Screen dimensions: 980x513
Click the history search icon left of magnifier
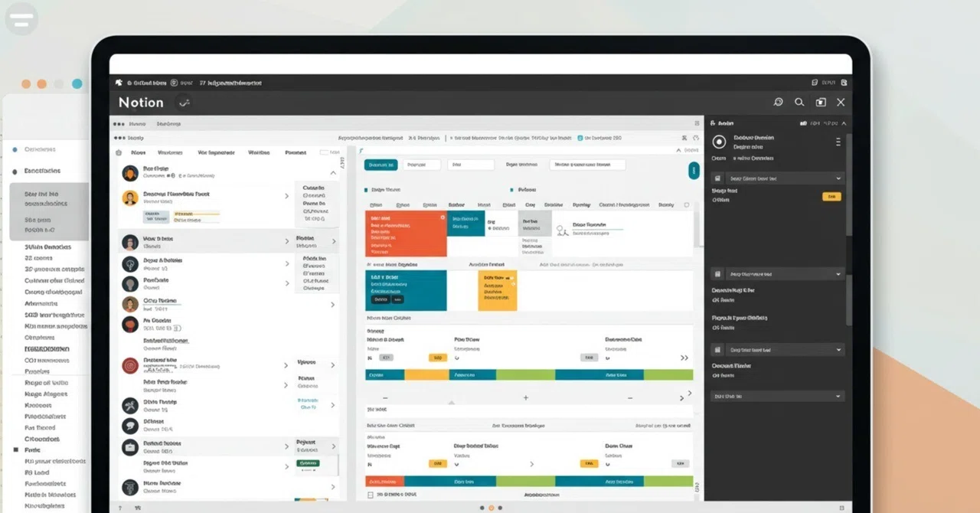[778, 102]
